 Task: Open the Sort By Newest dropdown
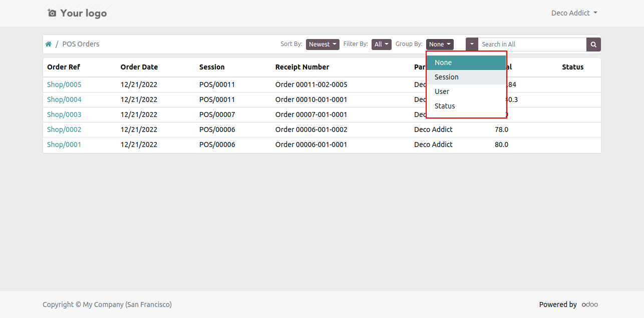pos(323,44)
